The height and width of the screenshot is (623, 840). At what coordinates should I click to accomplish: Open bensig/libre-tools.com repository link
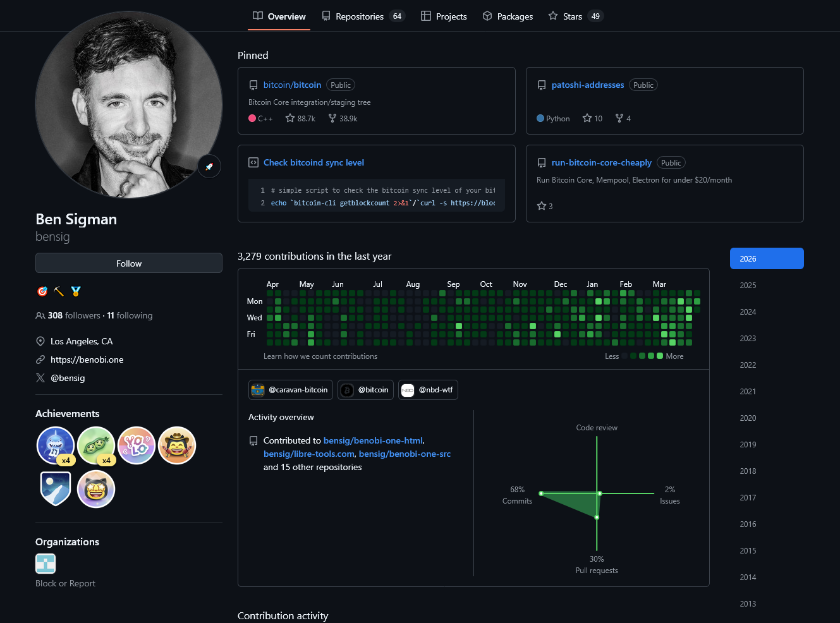tap(309, 454)
